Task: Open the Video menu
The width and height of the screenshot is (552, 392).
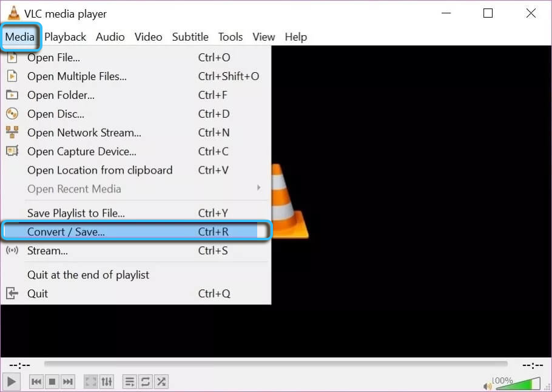Action: tap(148, 36)
